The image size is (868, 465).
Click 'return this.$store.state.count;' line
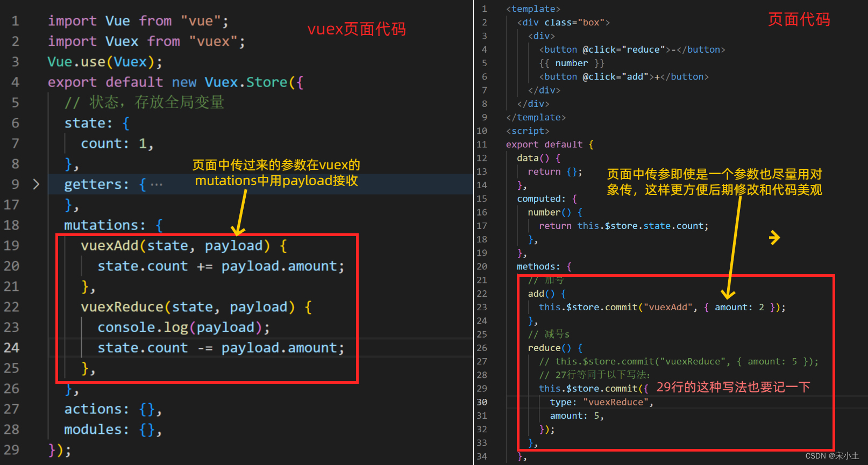point(624,226)
